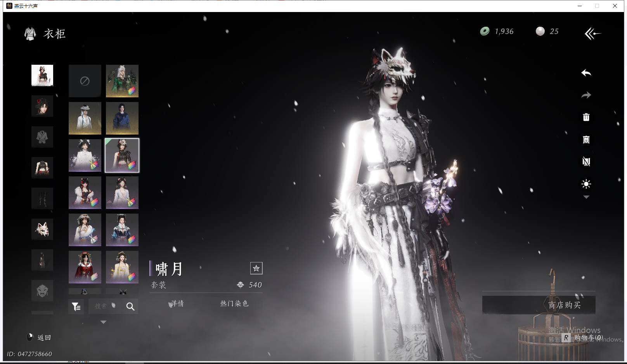
Task: Click the sun lighting icon
Action: 586,184
